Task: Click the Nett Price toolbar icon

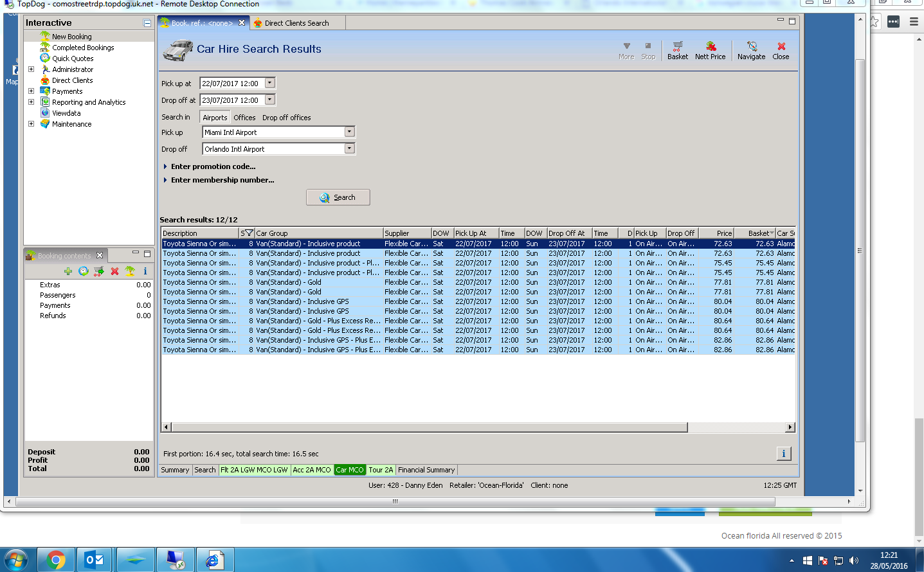Action: coord(710,50)
